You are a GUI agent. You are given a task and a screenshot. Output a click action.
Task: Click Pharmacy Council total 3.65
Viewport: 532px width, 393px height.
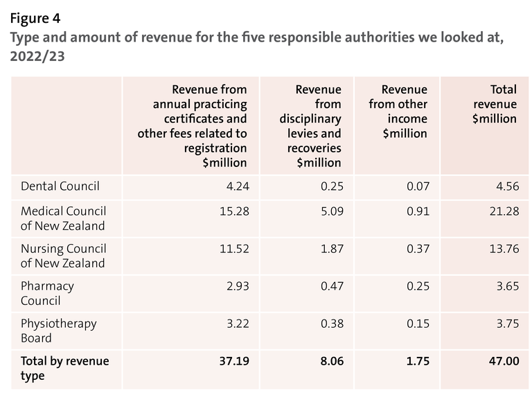tap(508, 286)
